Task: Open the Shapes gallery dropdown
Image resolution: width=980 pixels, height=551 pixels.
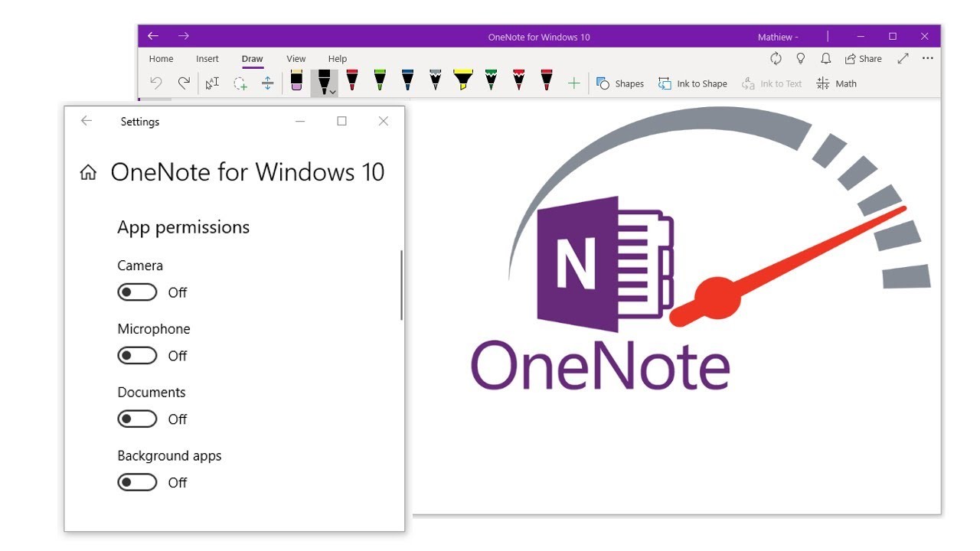Action: [x=620, y=83]
